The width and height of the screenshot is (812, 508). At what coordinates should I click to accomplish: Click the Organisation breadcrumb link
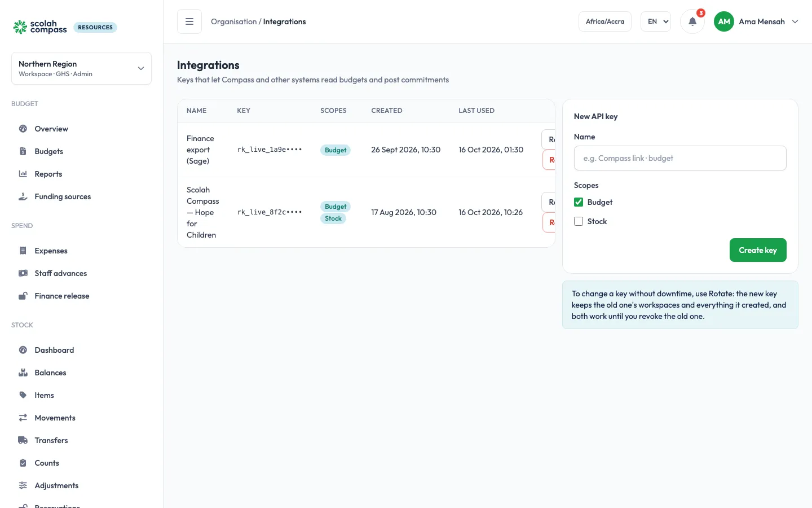click(x=233, y=21)
